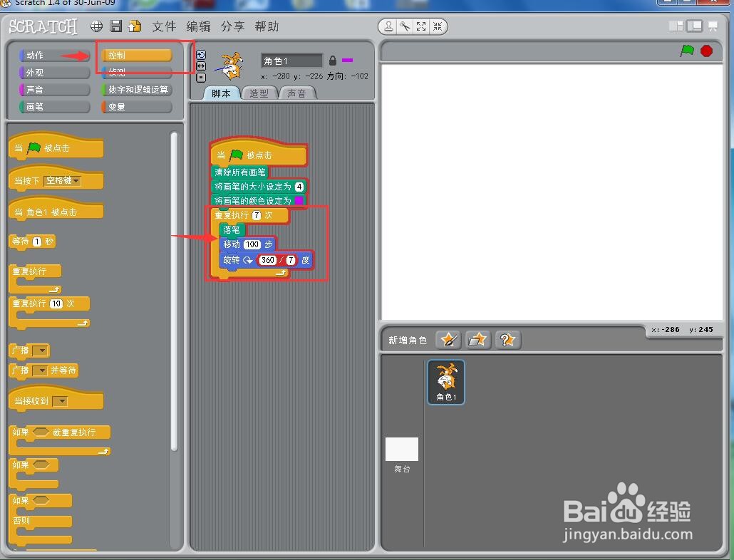Click the move steps value 100
Viewport: 734px width, 560px height.
tap(252, 244)
